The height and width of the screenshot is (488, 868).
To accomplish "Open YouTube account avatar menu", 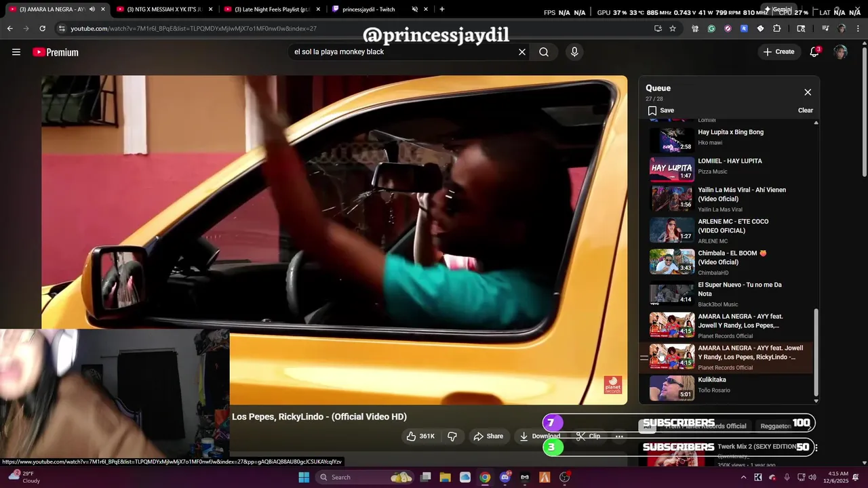I will click(840, 52).
